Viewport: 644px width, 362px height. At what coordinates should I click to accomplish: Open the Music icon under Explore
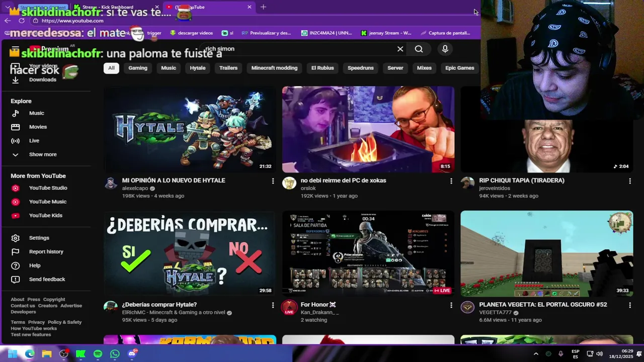pos(16,113)
